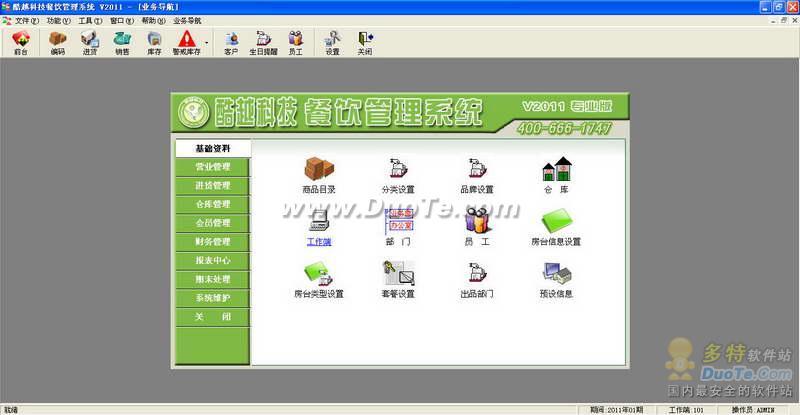Open the 套餐设置 icon

click(x=398, y=273)
